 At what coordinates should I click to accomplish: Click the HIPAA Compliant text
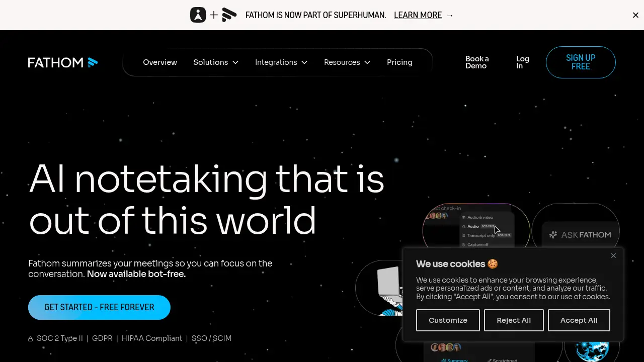point(152,338)
